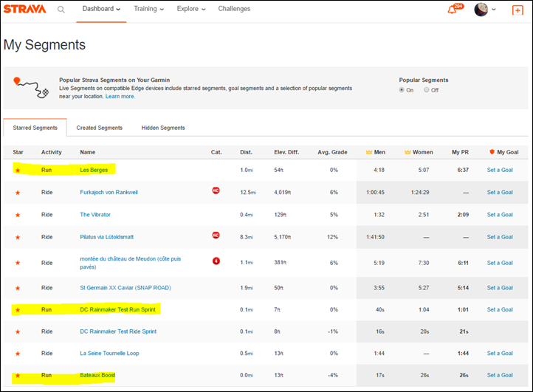Image resolution: width=533 pixels, height=392 pixels.
Task: Open the Les Berges segment
Action: pos(94,170)
